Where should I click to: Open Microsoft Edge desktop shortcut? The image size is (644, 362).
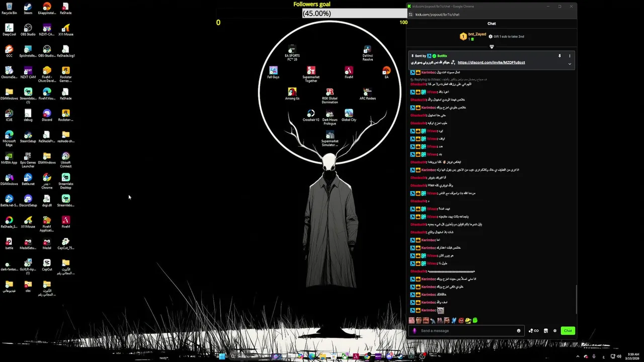9,138
